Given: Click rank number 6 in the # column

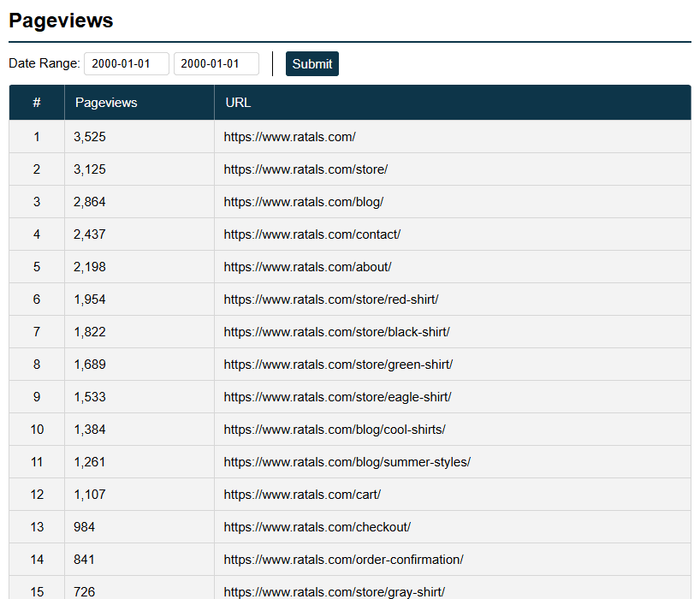Looking at the screenshot, I should click(x=37, y=299).
